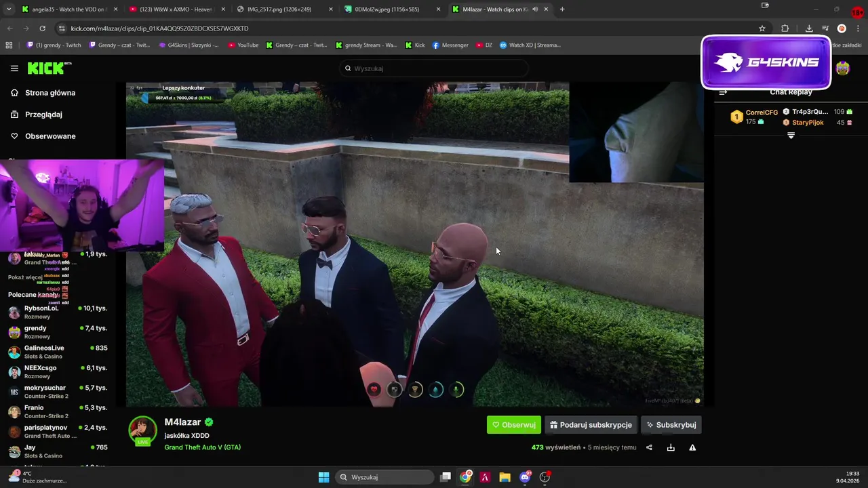This screenshot has height=488, width=868.
Task: Open Task View on taskbar
Action: click(446, 477)
